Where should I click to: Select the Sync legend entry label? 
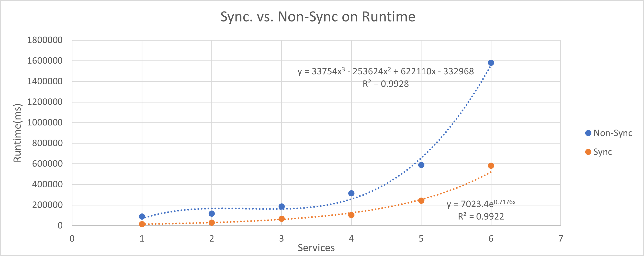point(602,152)
